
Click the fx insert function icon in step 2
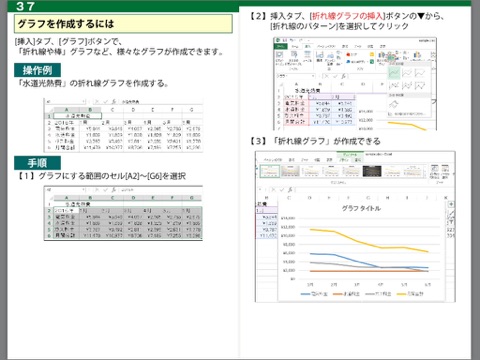[344, 76]
